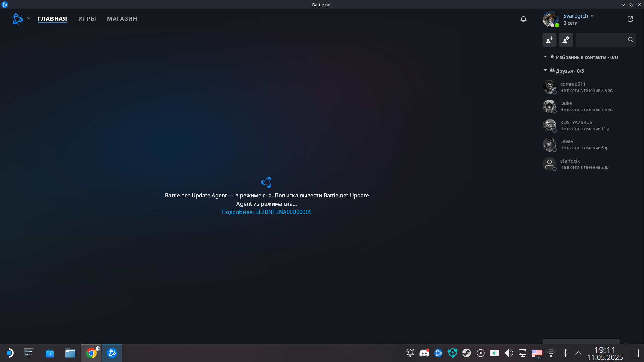Select friend KOSTYA79RUS

pyautogui.click(x=589, y=125)
